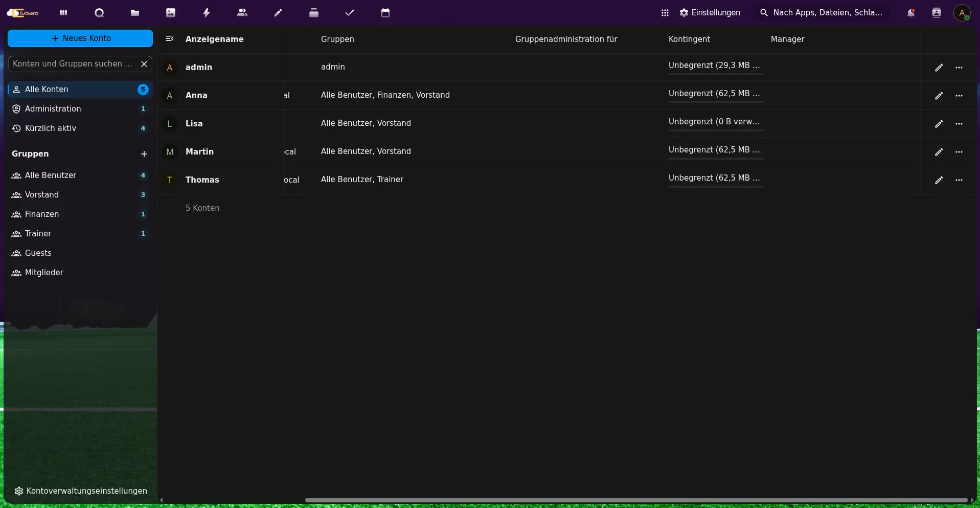
Task: Open the Tasks checkmark icon
Action: coord(350,13)
